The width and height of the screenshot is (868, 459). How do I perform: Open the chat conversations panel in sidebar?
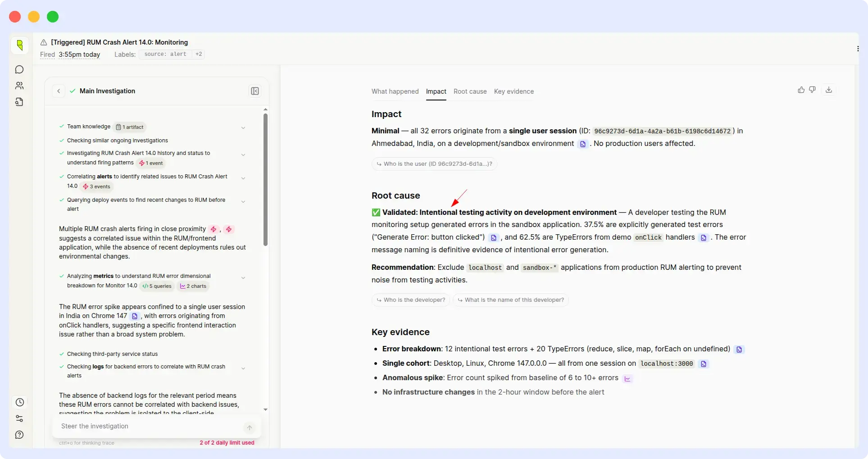tap(19, 70)
